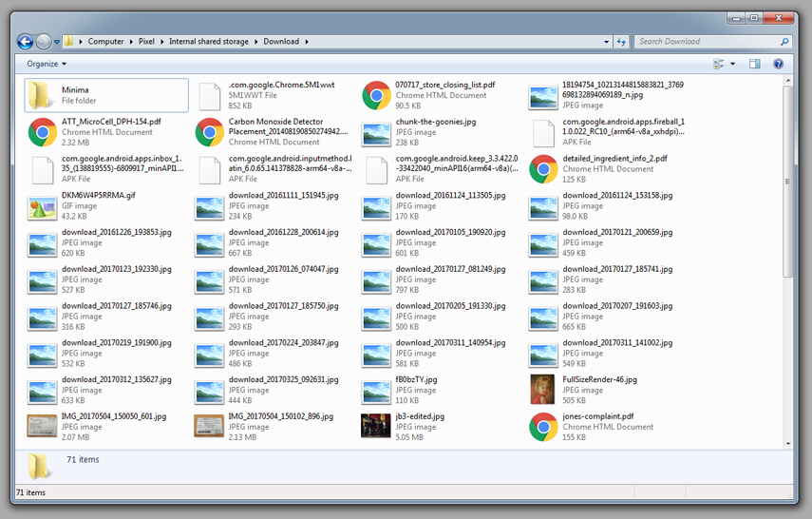Select IMG_20170504_150102_896.jpg thumbnail

(209, 426)
